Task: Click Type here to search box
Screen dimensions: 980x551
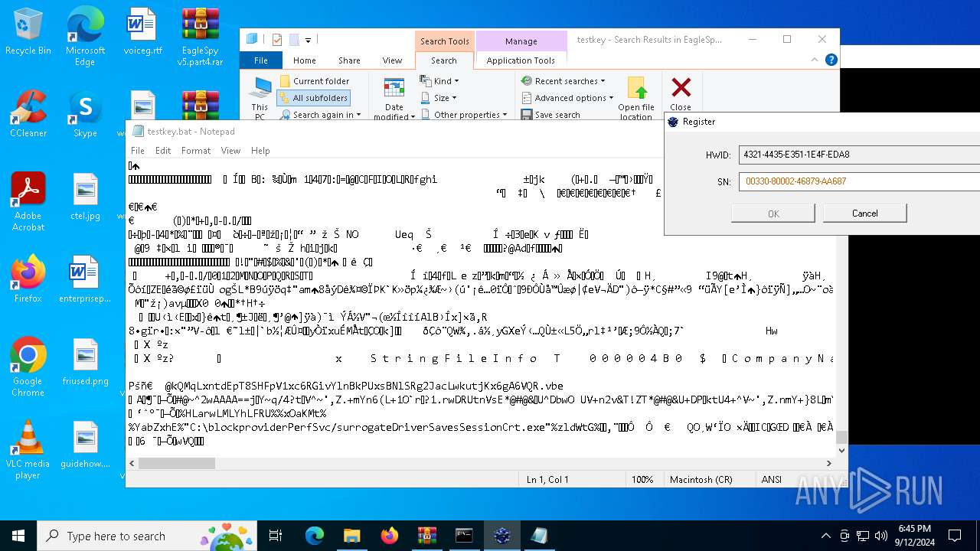Action: click(x=147, y=536)
